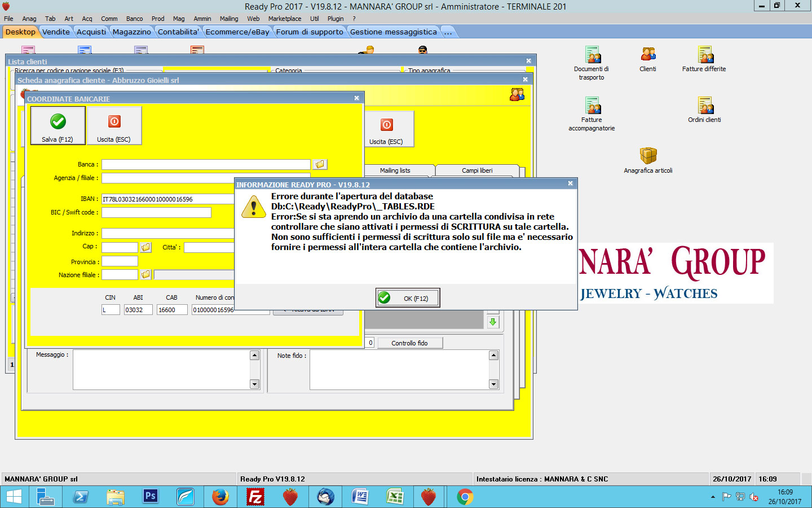Open Word from the taskbar
The height and width of the screenshot is (508, 812).
[360, 497]
